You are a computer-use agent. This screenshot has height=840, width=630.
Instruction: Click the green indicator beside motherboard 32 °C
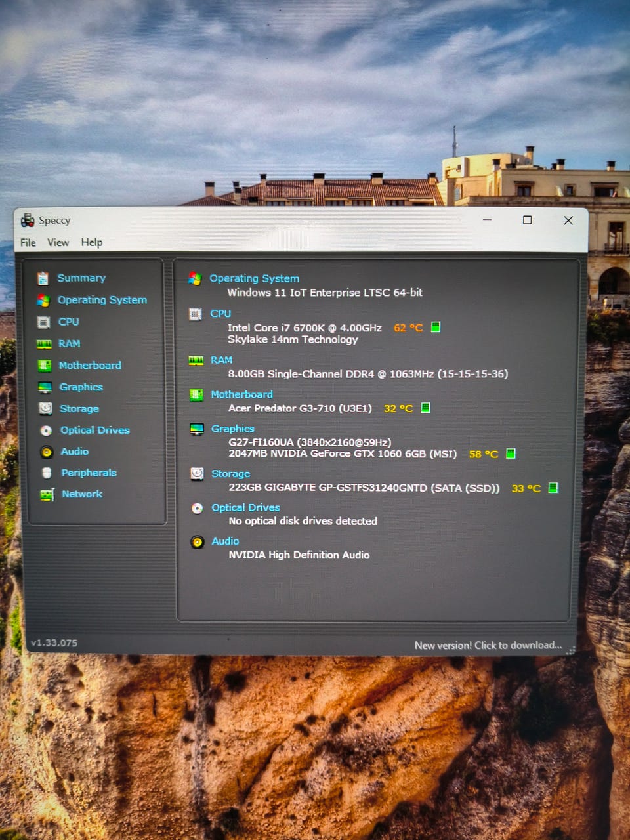pyautogui.click(x=425, y=408)
